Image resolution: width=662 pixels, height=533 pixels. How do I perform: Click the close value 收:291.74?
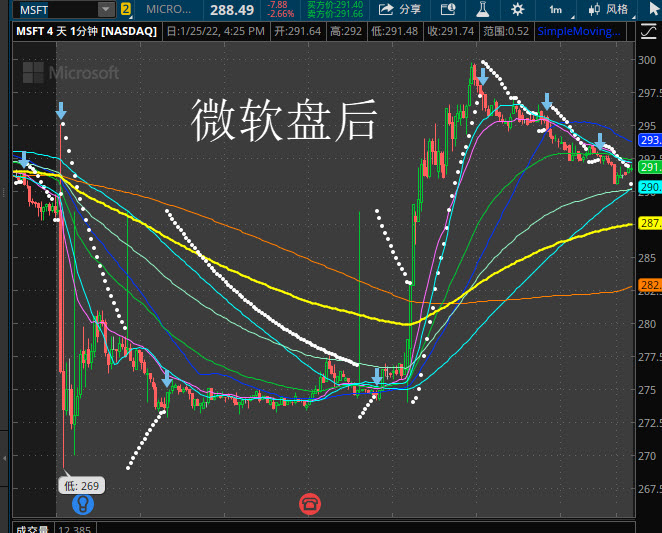(x=450, y=31)
